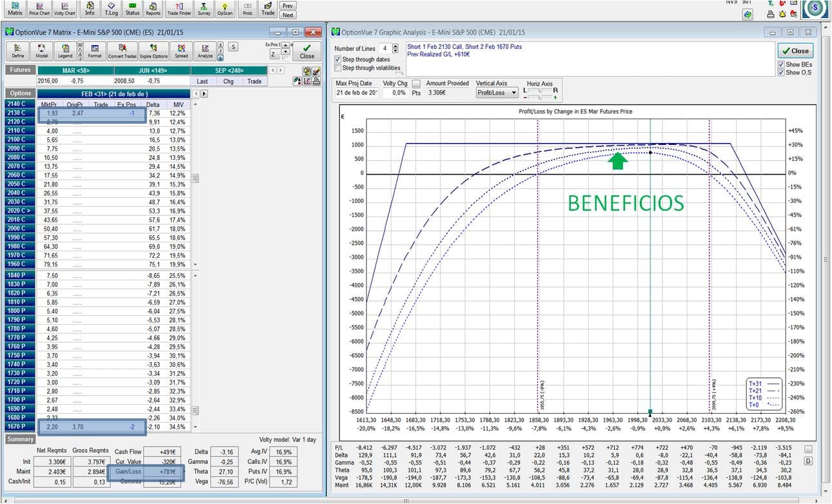Select the SEP <240> futures tab
Image resolution: width=832 pixels, height=504 pixels.
(x=228, y=70)
